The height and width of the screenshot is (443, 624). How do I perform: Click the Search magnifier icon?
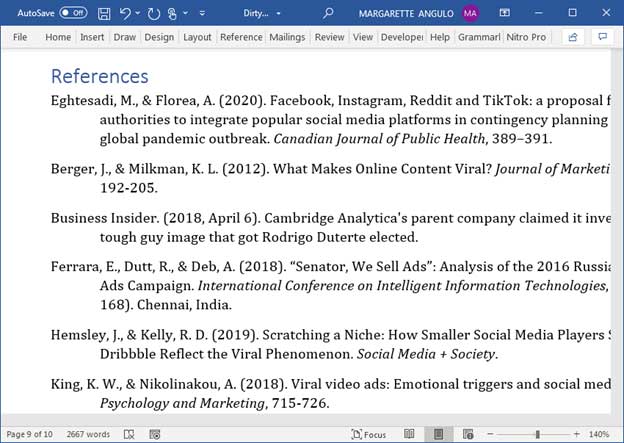point(328,13)
